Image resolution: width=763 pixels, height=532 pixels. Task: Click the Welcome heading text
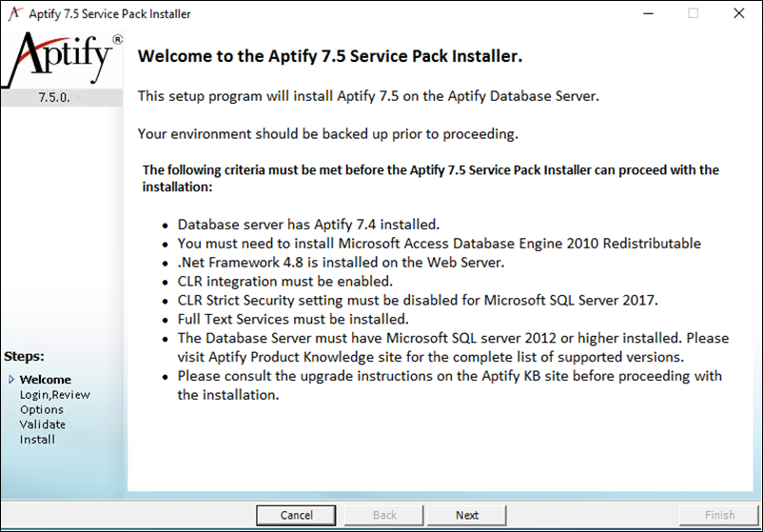point(330,56)
